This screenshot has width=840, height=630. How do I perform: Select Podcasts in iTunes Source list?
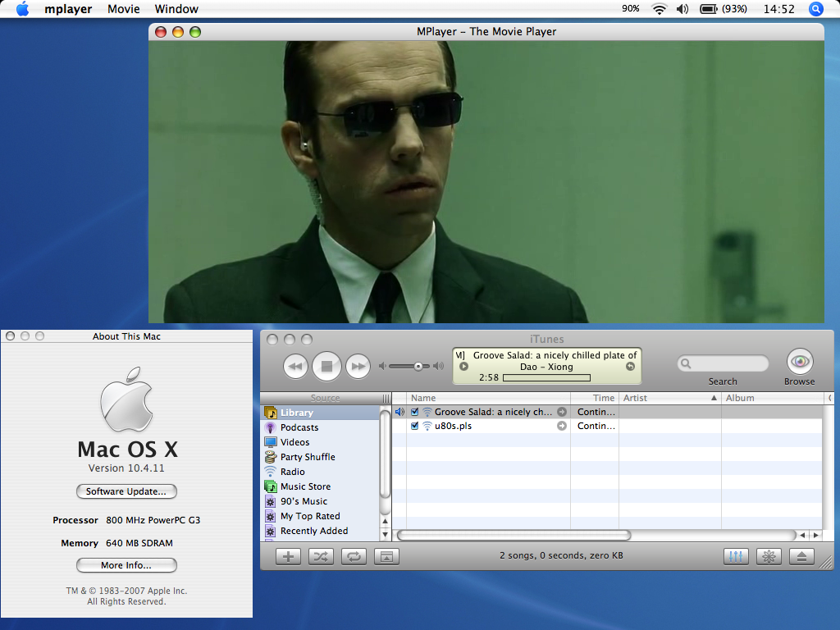click(321, 427)
